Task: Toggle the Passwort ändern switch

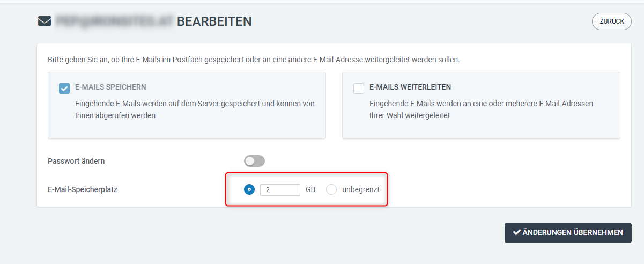Action: click(254, 161)
